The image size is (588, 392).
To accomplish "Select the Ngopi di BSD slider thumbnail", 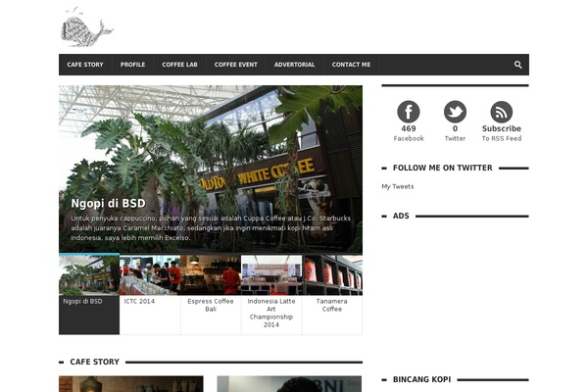I will point(89,275).
